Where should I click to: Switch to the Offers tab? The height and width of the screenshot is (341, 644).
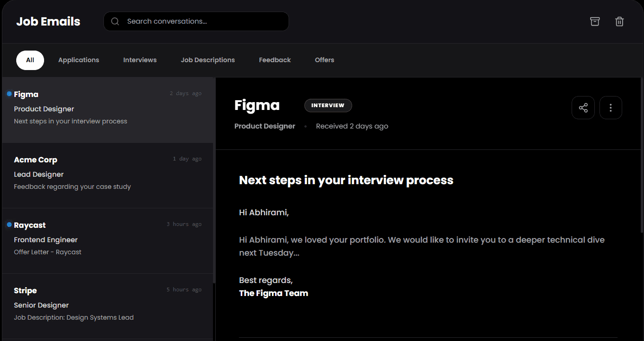[x=324, y=60]
